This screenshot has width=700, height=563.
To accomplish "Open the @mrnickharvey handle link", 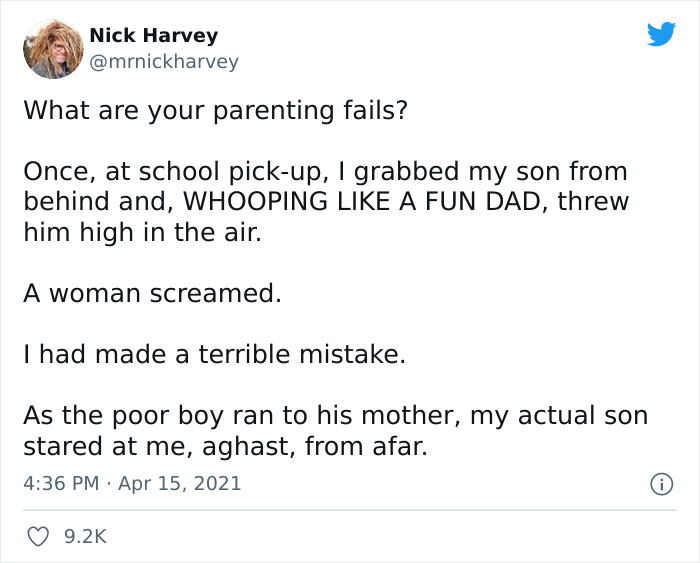I will 164,62.
